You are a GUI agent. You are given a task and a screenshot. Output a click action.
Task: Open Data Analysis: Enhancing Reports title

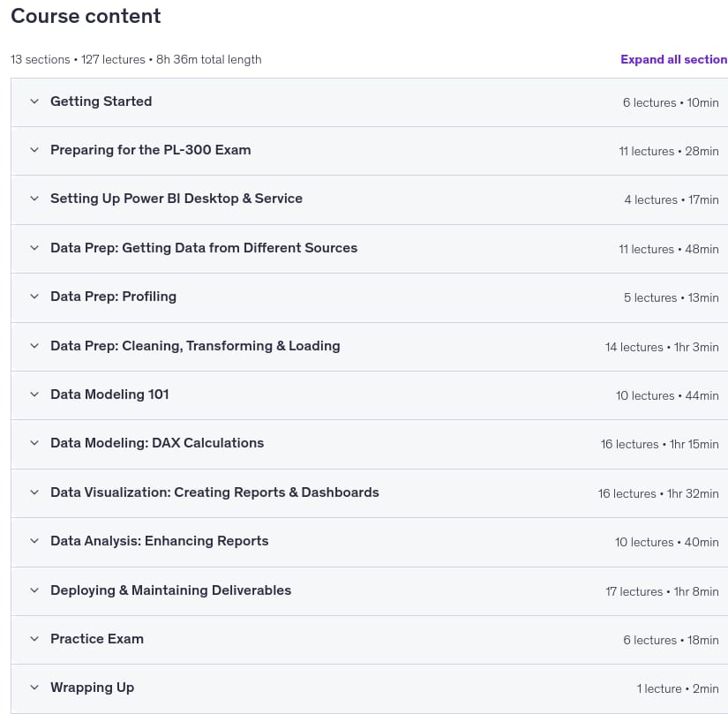coord(159,541)
